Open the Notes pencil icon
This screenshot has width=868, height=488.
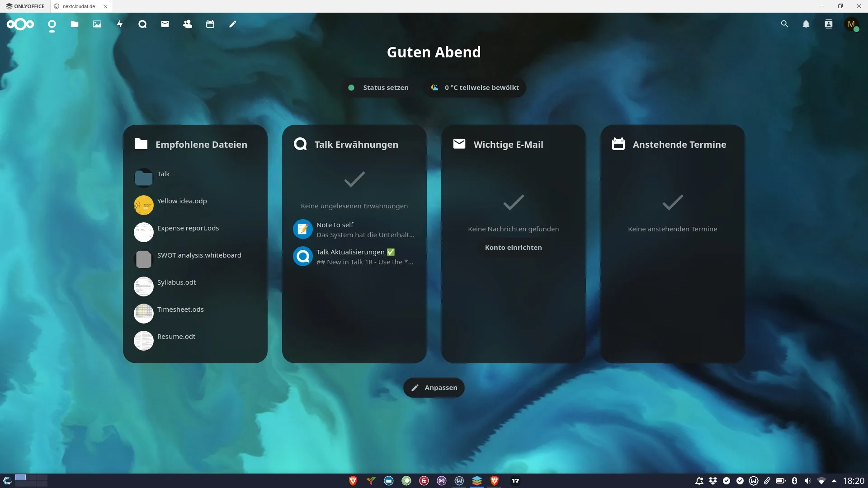(x=233, y=24)
